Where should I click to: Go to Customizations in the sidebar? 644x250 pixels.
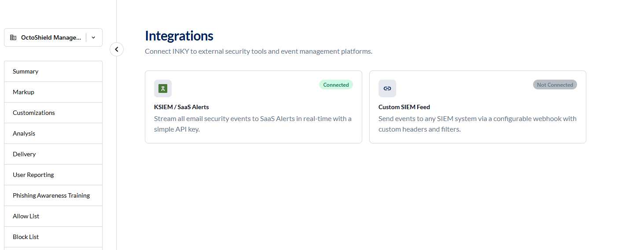coord(53,113)
